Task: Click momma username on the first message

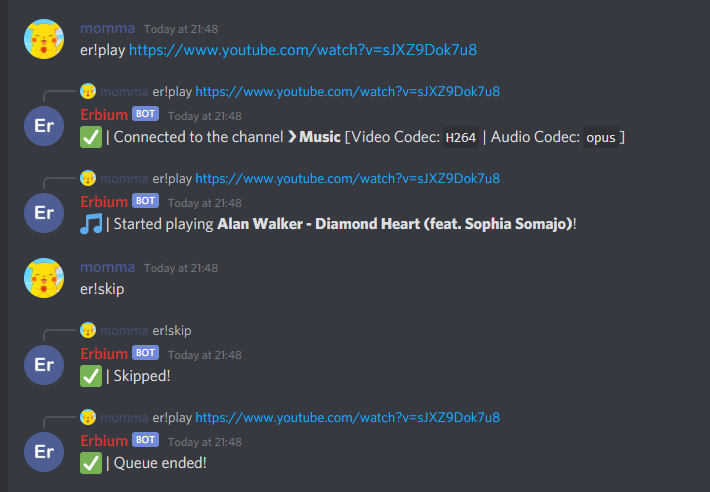Action: coord(107,28)
